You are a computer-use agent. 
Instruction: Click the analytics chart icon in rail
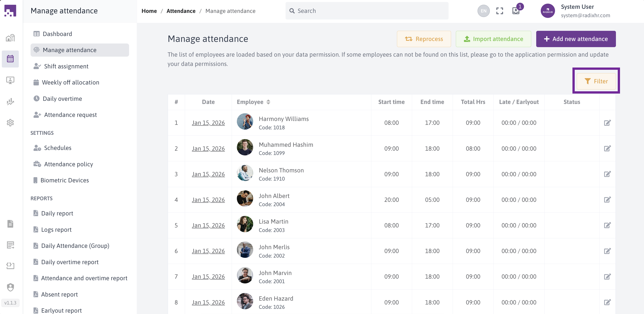(x=10, y=101)
